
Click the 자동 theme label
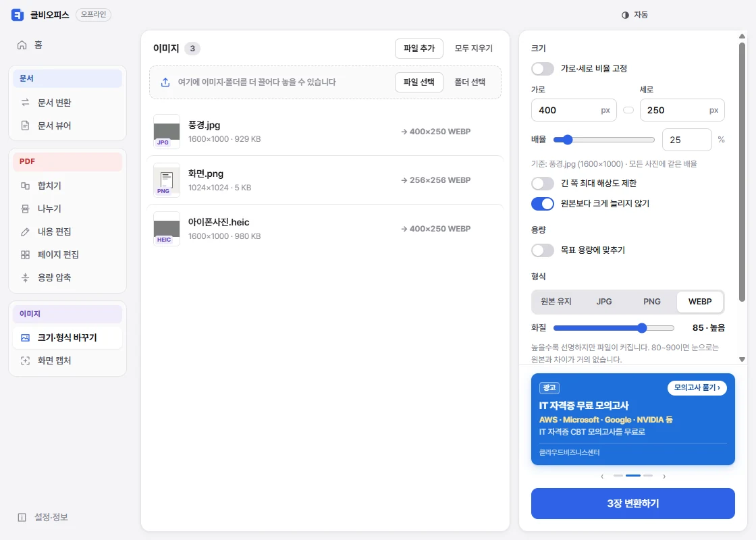click(x=641, y=15)
